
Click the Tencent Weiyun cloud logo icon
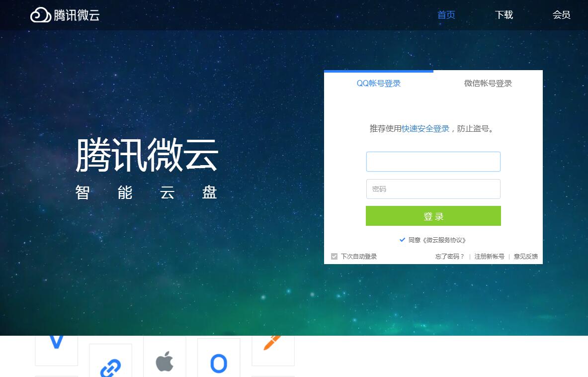(x=40, y=15)
